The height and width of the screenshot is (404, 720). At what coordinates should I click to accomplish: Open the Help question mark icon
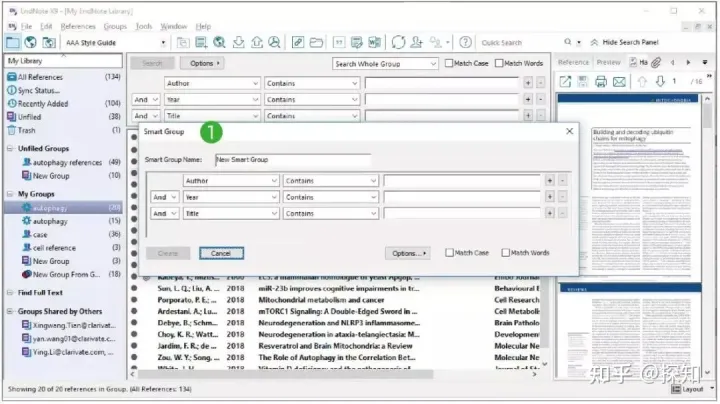[465, 43]
